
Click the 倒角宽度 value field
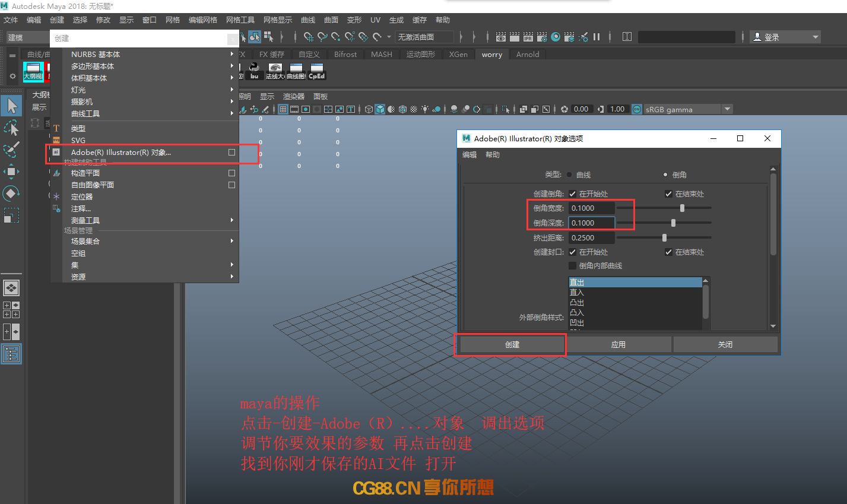pyautogui.click(x=592, y=208)
